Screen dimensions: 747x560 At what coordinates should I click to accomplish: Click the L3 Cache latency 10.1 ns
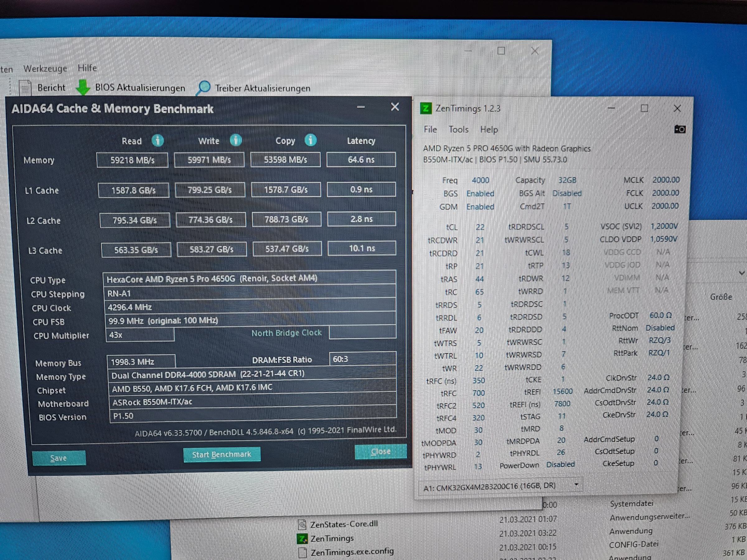362,249
